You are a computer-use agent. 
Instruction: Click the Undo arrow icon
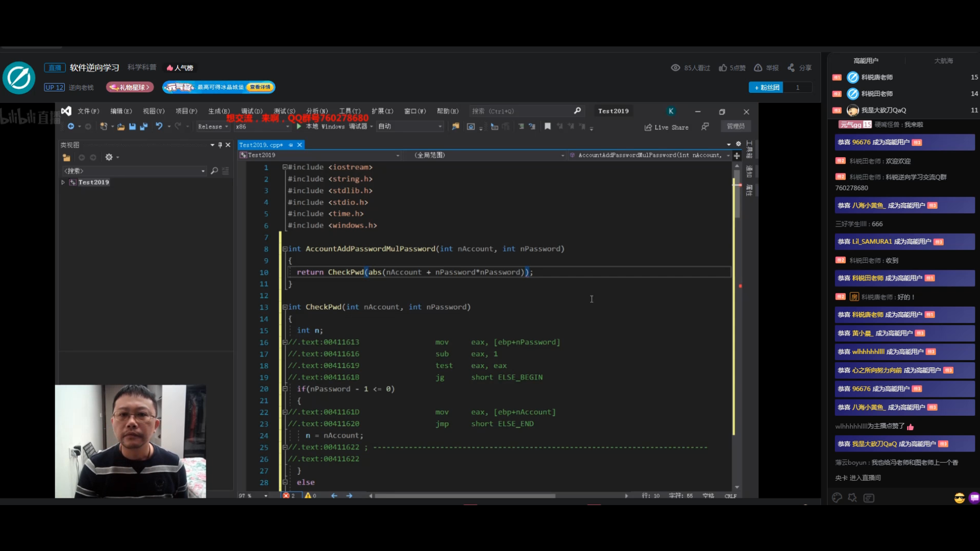coord(159,127)
